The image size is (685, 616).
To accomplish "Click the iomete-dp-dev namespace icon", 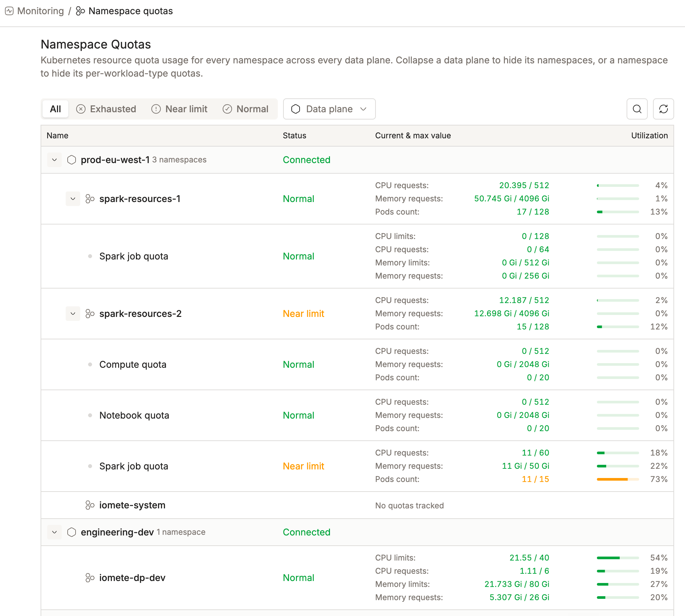I will (90, 578).
